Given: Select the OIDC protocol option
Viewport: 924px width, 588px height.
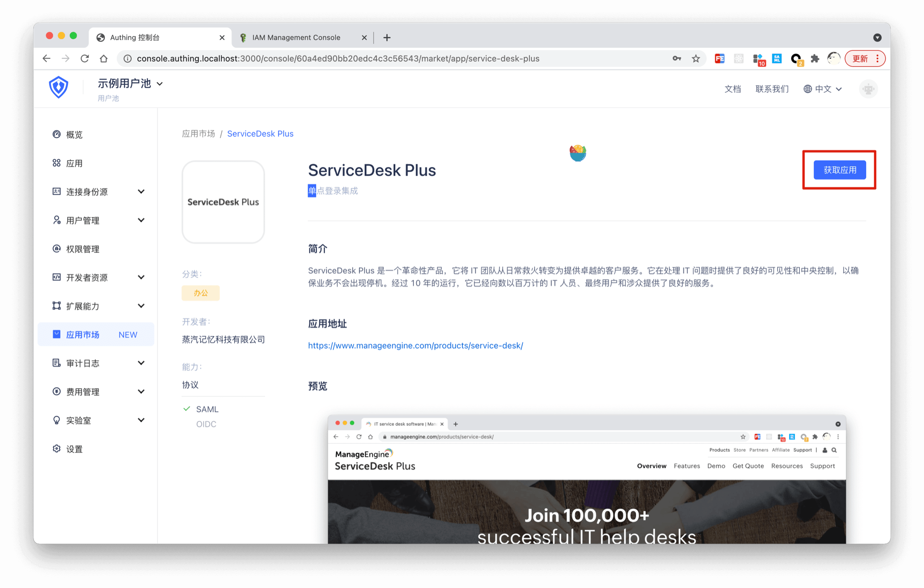Looking at the screenshot, I should (206, 424).
